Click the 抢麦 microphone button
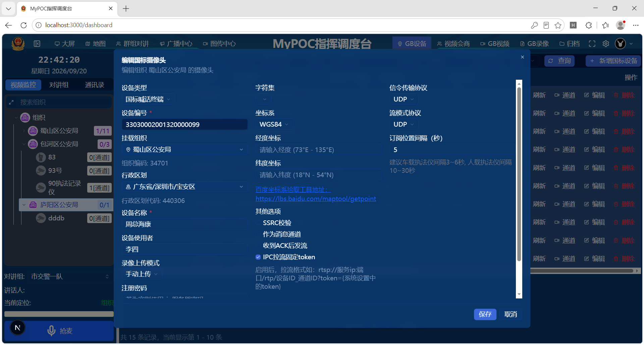644x345 pixels. tap(59, 331)
